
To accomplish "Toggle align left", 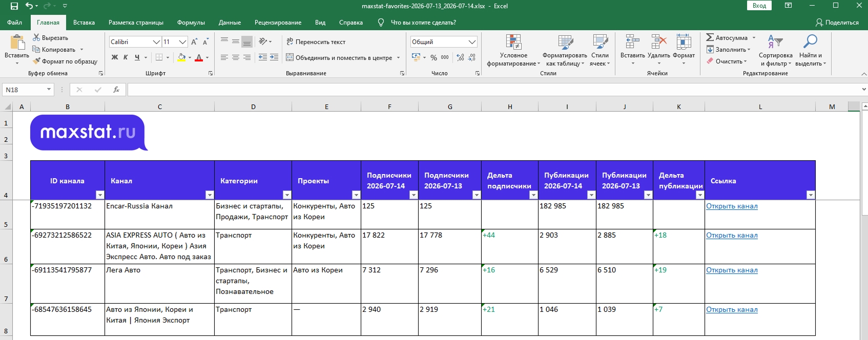I will (224, 57).
